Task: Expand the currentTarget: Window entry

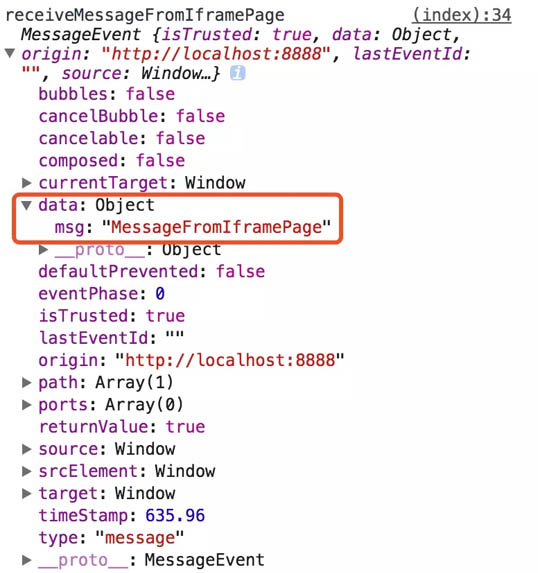Action: click(x=26, y=182)
